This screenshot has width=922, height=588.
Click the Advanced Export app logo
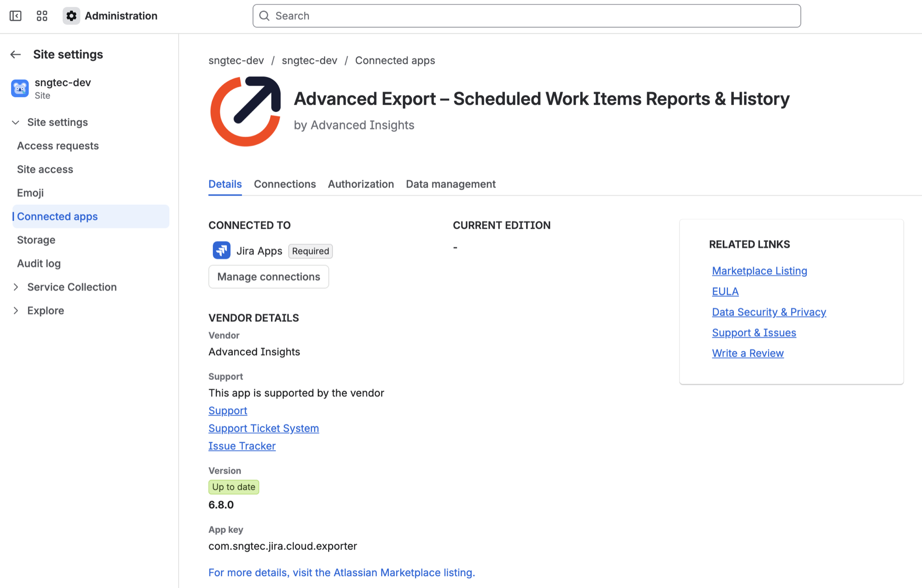246,112
